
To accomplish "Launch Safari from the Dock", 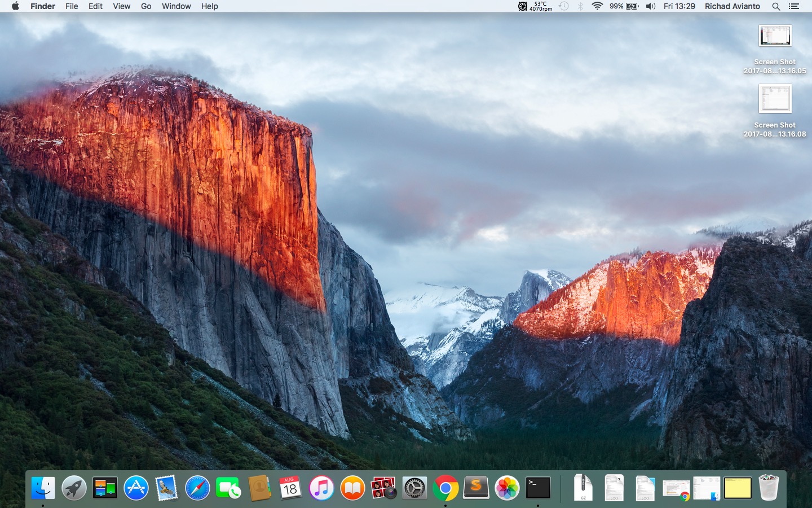I will tap(197, 488).
